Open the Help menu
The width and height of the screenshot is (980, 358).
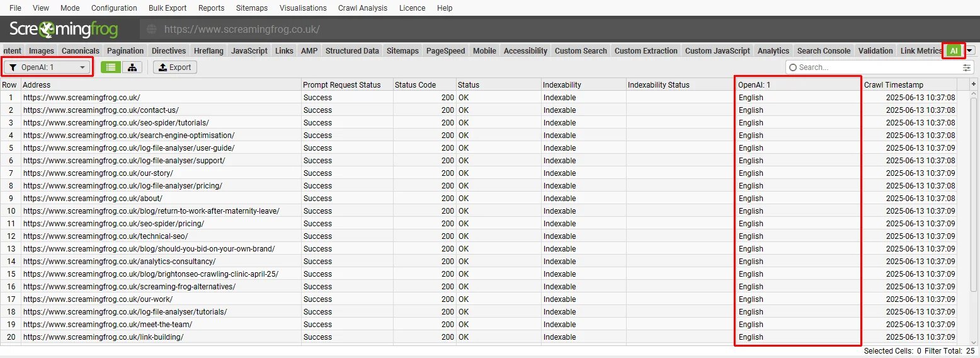445,8
